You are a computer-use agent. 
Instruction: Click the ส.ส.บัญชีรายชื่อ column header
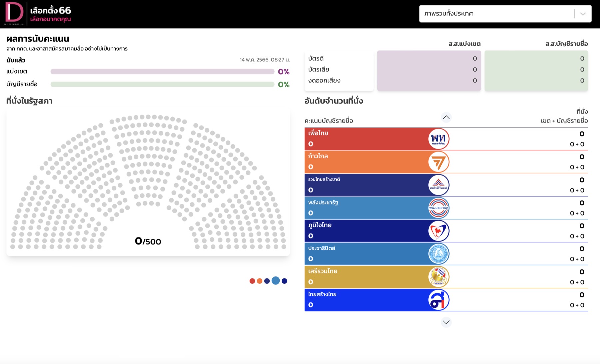point(566,44)
